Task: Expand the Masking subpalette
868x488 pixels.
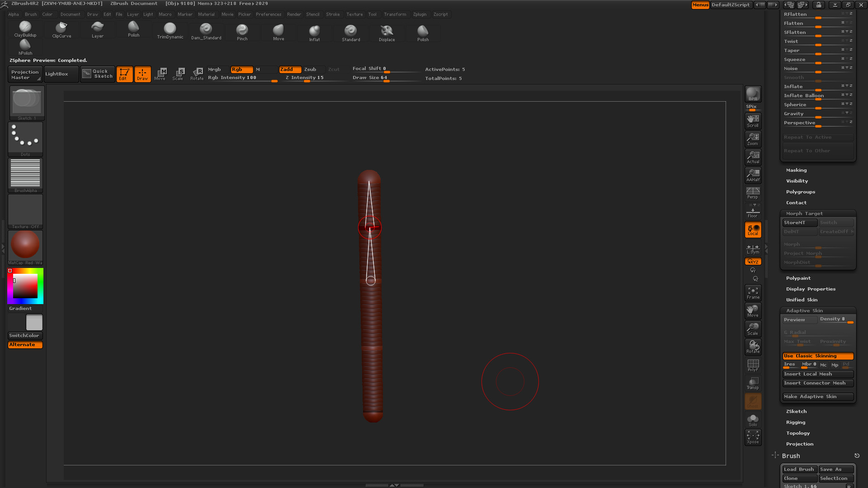Action: point(796,170)
